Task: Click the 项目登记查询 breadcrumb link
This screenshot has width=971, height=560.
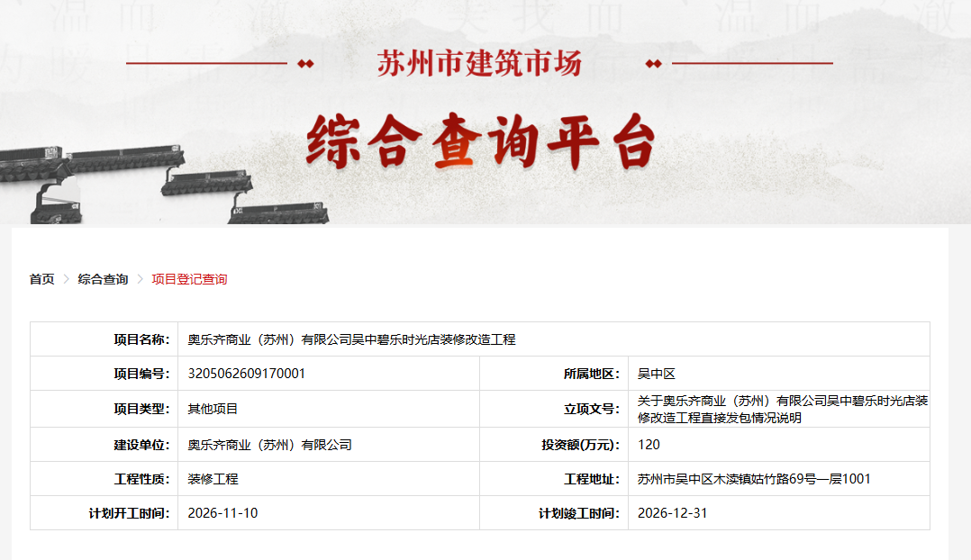Action: pos(189,279)
